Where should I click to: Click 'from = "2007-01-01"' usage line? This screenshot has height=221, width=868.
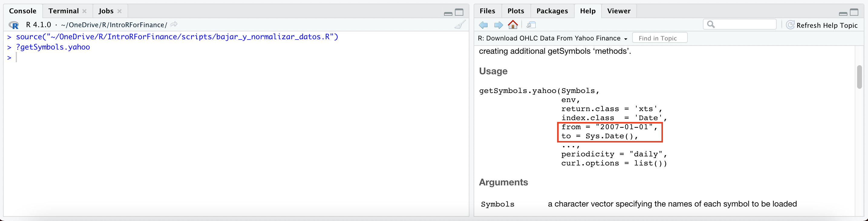point(609,127)
